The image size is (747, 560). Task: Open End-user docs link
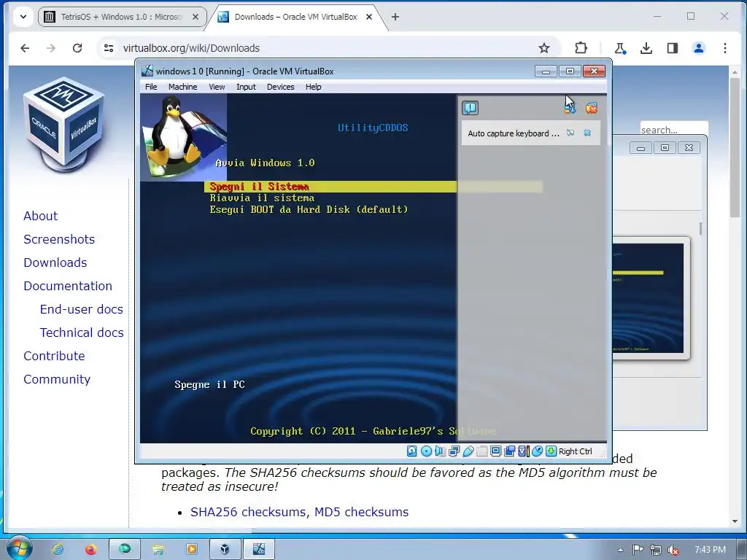tap(82, 309)
